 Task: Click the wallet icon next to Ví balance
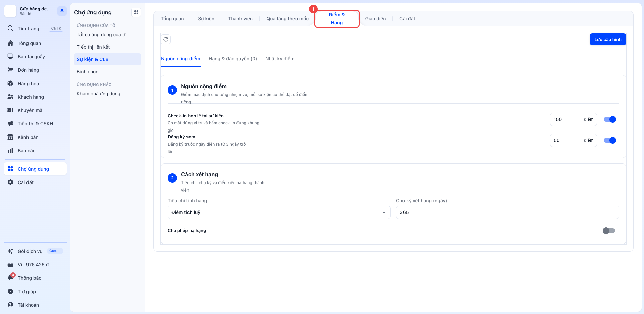pos(10,264)
